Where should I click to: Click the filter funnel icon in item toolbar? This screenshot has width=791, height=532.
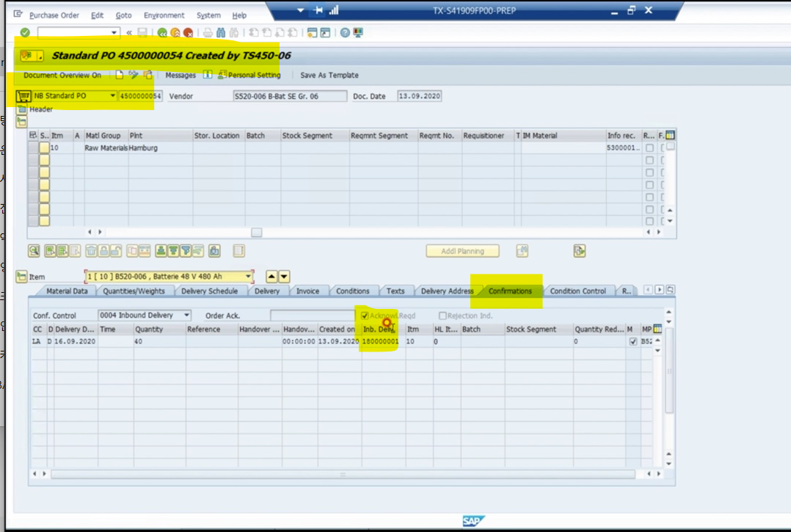point(186,251)
